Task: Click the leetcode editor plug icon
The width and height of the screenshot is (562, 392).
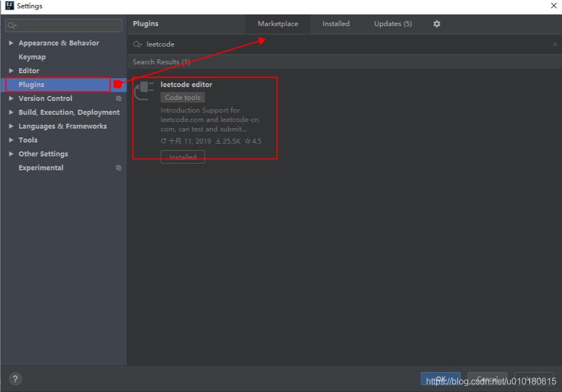Action: [x=144, y=90]
